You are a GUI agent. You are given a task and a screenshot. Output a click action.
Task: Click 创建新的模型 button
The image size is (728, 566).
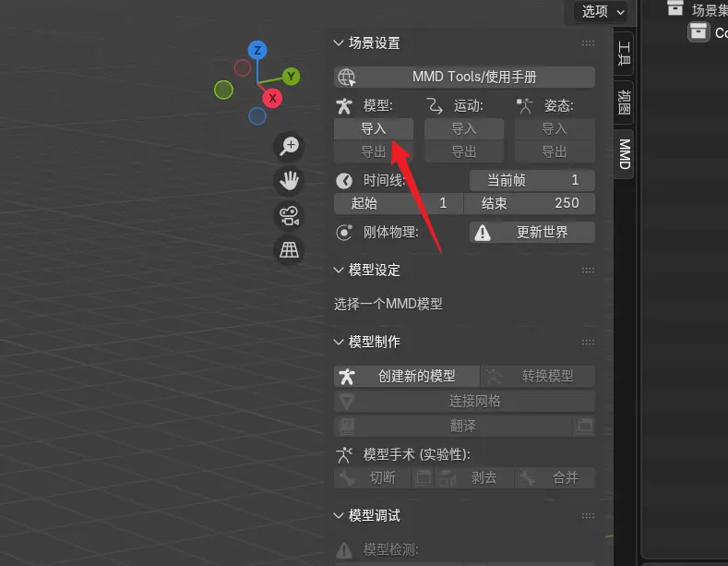[407, 376]
